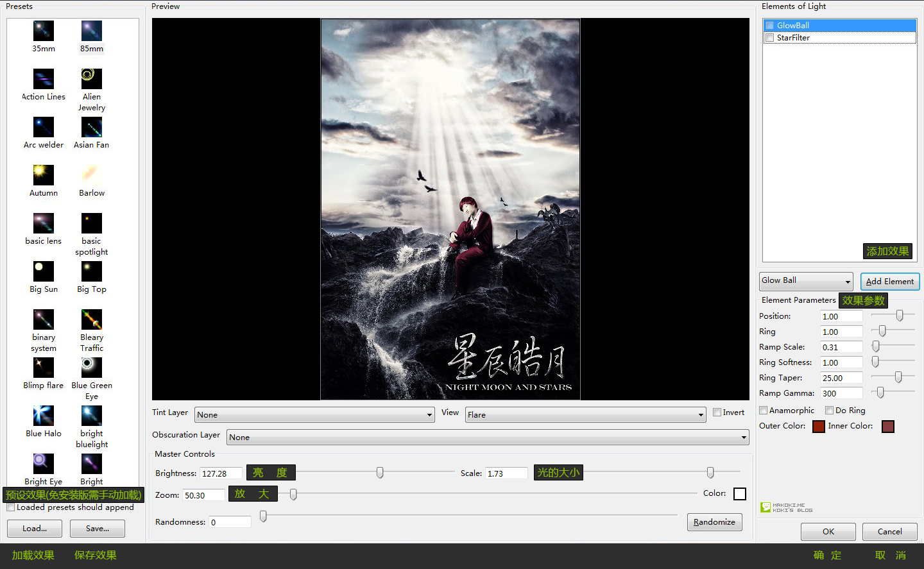Viewport: 924px width, 569px height.
Task: Click the Save... presets button
Action: [98, 529]
